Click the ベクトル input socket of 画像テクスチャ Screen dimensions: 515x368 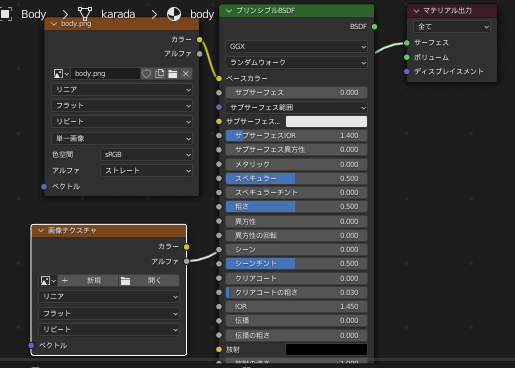(x=31, y=346)
